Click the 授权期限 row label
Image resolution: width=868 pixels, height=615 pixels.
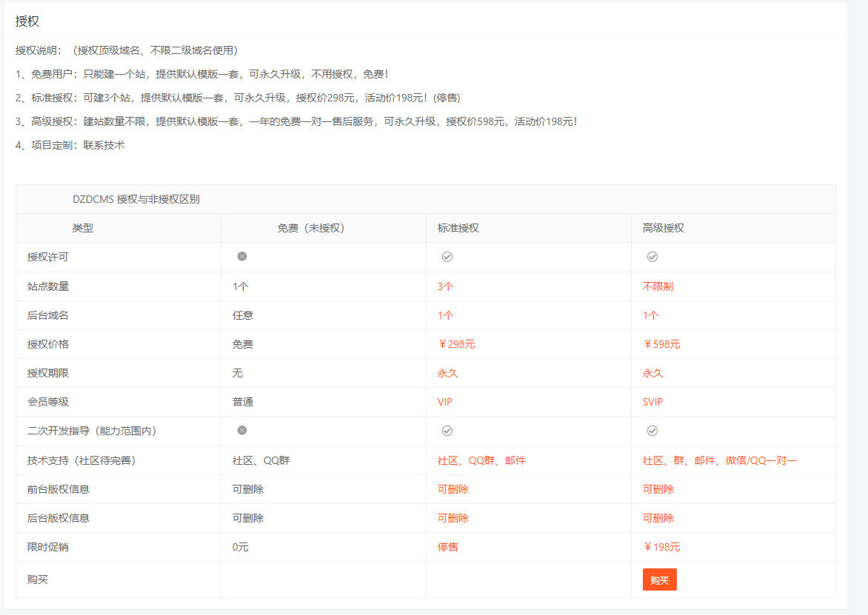[x=48, y=373]
